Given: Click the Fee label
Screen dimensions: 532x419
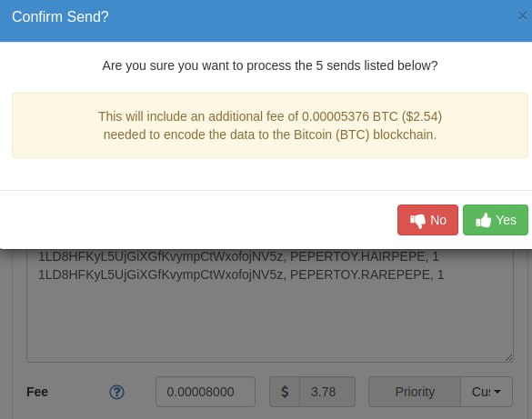Looking at the screenshot, I should (x=37, y=392).
